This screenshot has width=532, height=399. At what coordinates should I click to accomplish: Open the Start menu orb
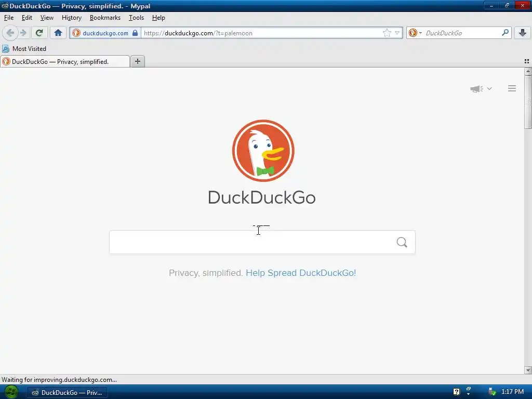(11, 392)
